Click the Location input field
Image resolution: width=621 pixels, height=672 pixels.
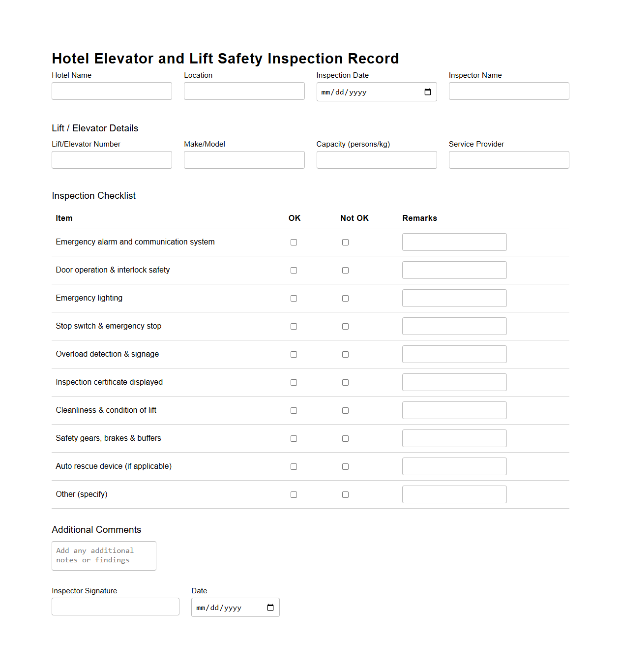point(244,91)
